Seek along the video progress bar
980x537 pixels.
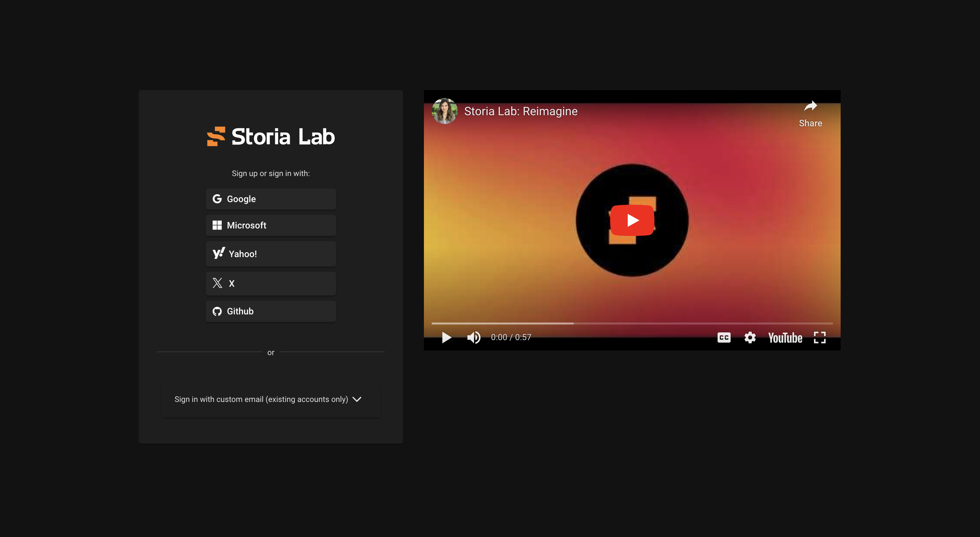632,323
